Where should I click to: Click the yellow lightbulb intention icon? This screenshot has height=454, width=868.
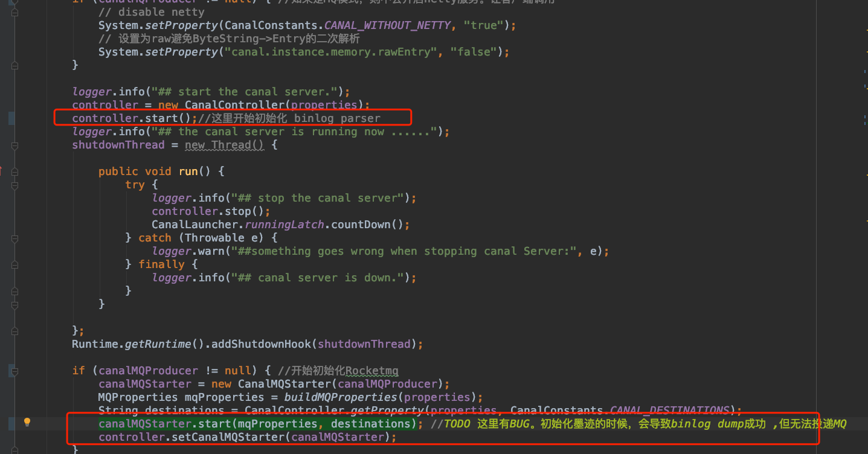(x=27, y=421)
